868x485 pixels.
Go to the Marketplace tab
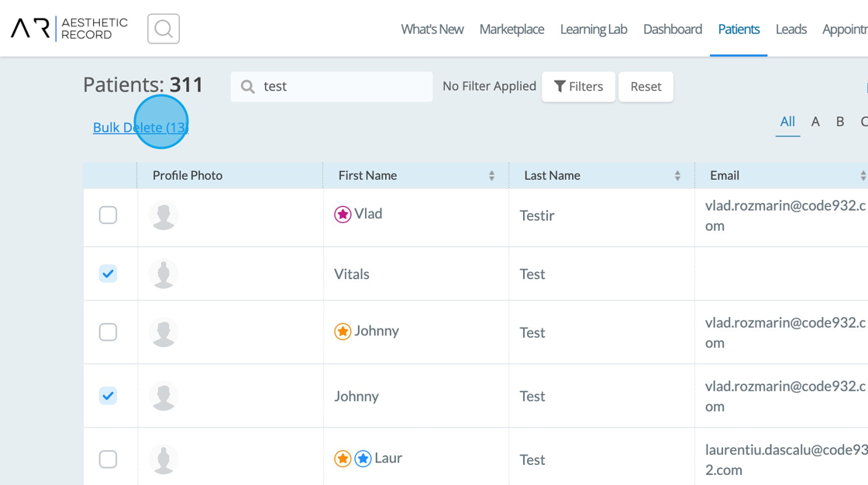(x=511, y=29)
